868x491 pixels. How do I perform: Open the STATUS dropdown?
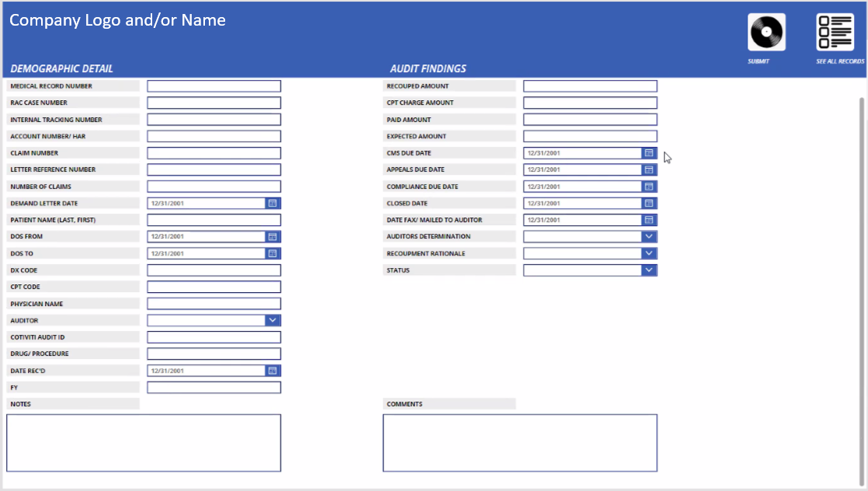pyautogui.click(x=649, y=270)
